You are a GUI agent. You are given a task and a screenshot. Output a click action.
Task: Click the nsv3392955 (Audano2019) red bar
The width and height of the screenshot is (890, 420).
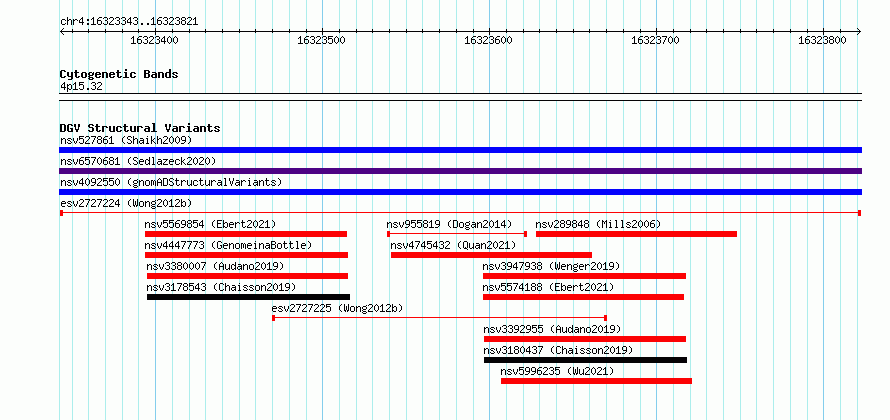pos(585,339)
